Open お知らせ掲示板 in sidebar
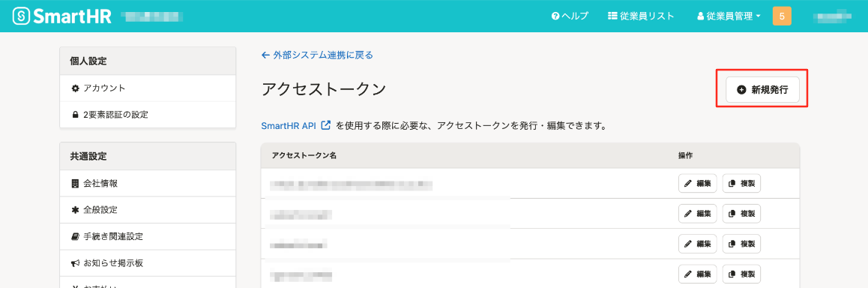Screen dimensions: 868x288 [x=148, y=263]
